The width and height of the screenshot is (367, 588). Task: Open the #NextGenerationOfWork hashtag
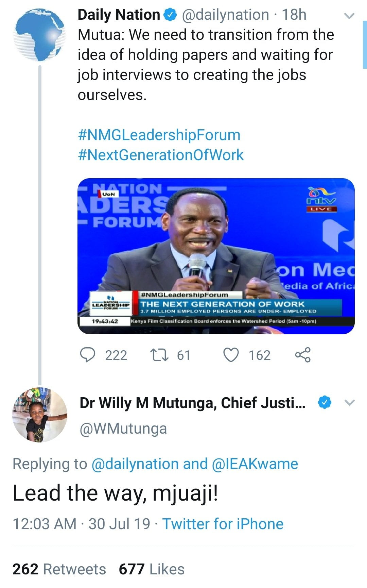tap(160, 155)
